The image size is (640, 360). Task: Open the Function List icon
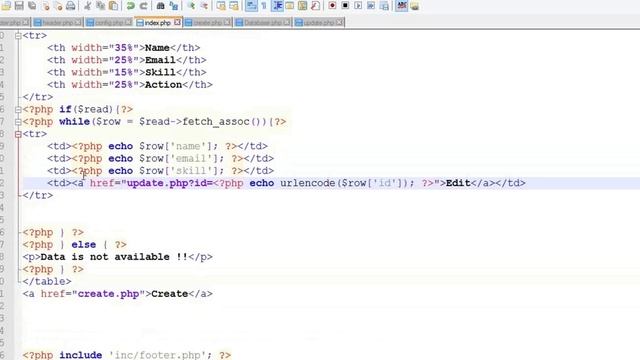(315, 6)
